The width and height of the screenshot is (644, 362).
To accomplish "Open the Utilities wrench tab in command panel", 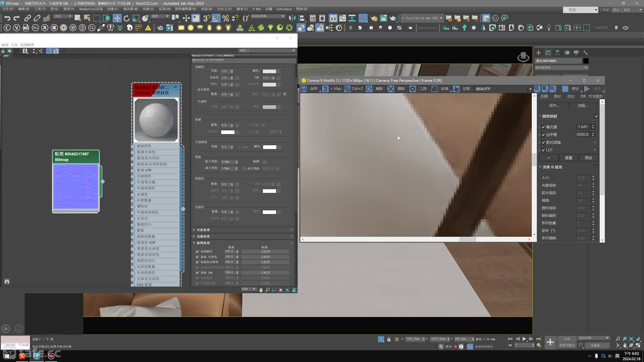I will (x=585, y=53).
